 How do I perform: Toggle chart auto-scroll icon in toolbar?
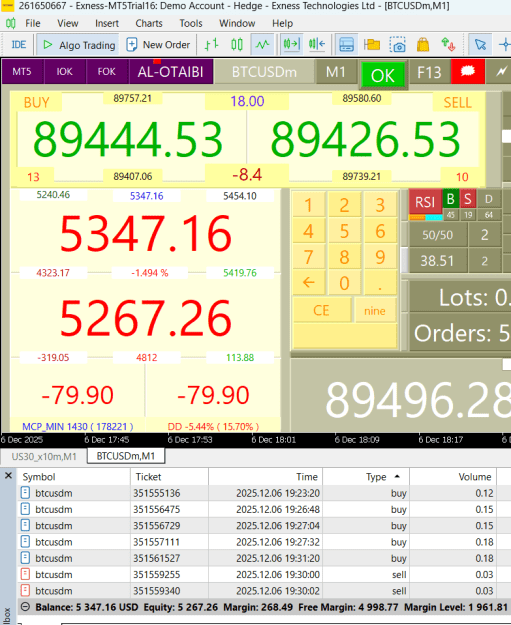pyautogui.click(x=291, y=45)
